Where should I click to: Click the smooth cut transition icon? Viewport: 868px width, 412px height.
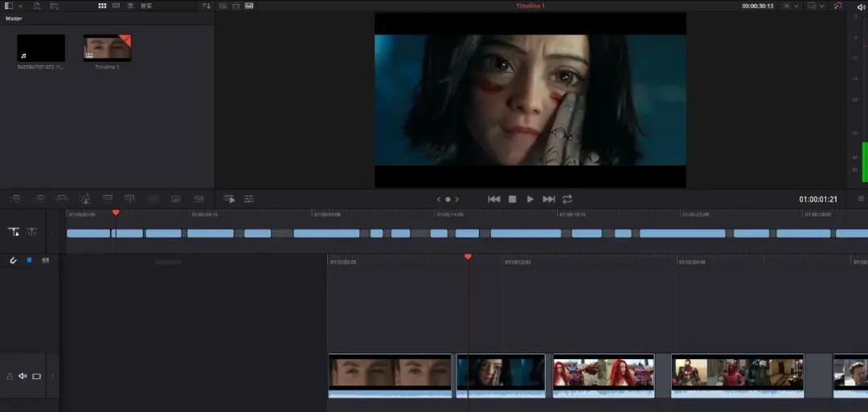pyautogui.click(x=199, y=198)
